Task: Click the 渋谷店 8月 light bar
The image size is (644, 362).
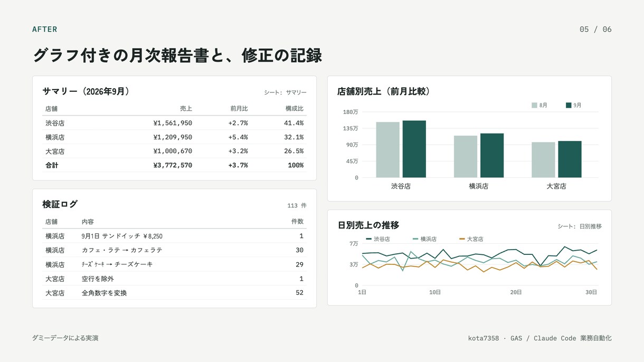Action: click(387, 150)
